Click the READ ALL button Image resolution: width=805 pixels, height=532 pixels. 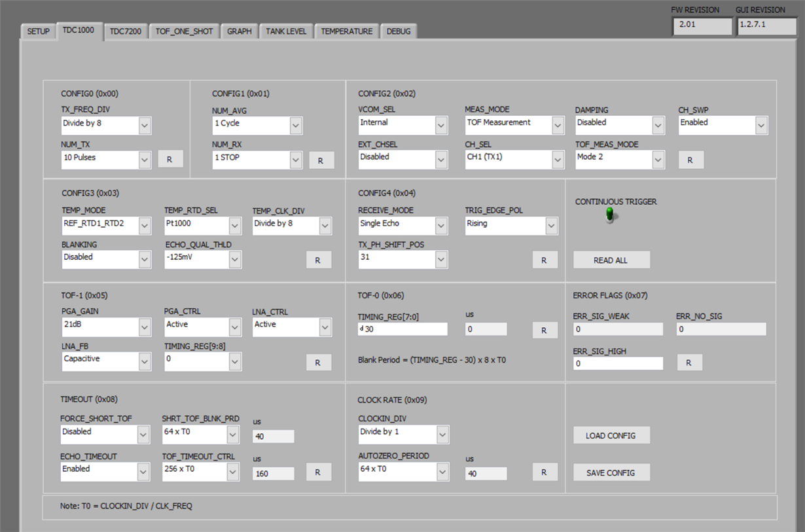611,260
